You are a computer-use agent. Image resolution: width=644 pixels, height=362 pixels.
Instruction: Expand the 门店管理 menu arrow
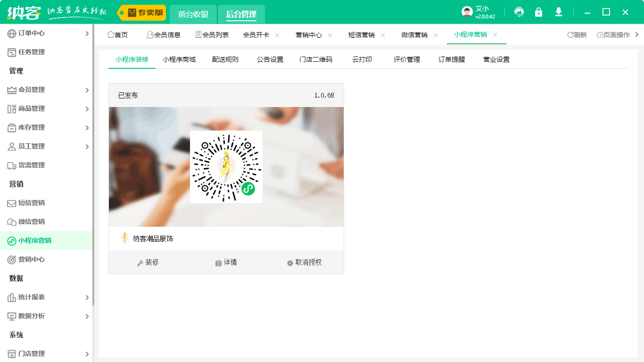(87, 354)
